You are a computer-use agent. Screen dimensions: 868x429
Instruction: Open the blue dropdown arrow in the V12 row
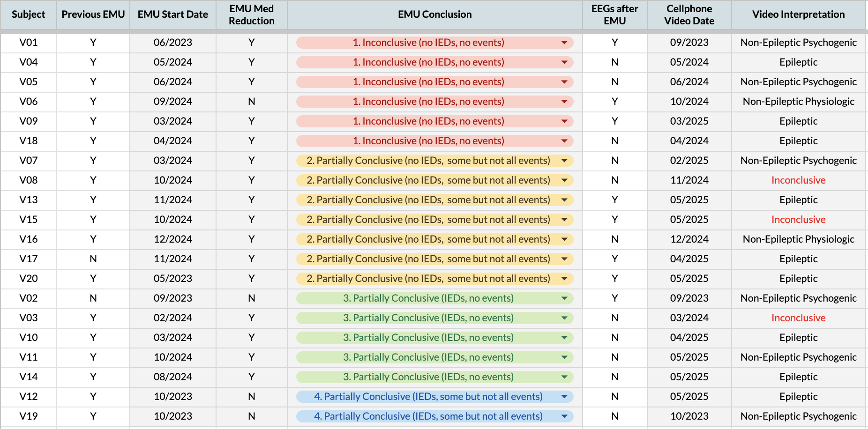pos(564,397)
